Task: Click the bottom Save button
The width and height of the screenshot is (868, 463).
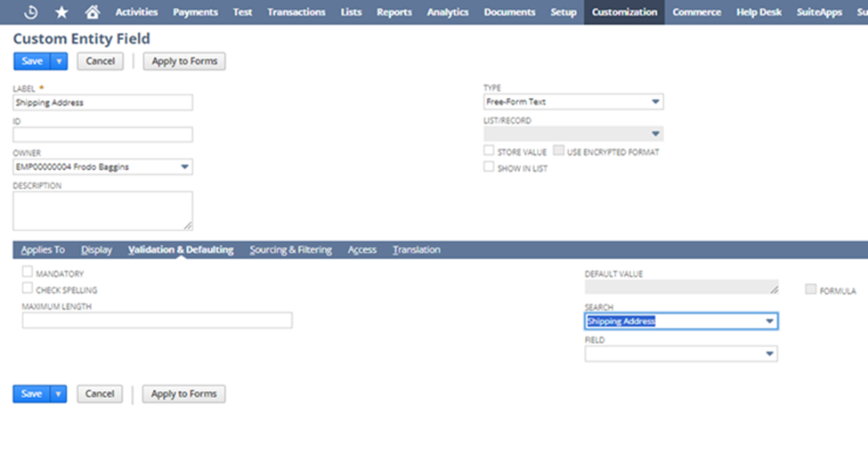Action: (x=31, y=394)
